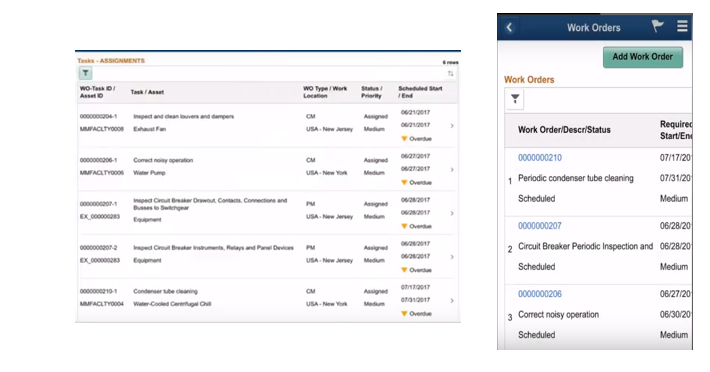The height and width of the screenshot is (372, 710).
Task: Click Overdue warning icon for task 0000000204-1
Action: (404, 138)
